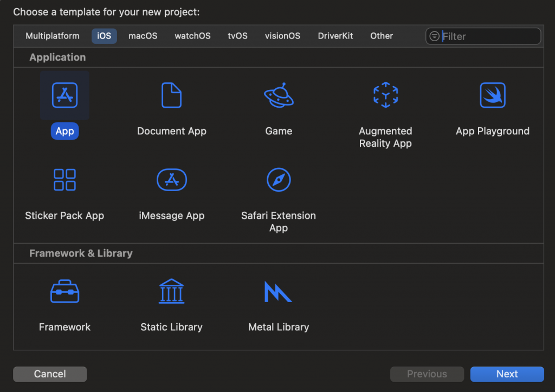Screen dimensions: 555x392
Task: Click the Static Library label
Action: (x=171, y=327)
